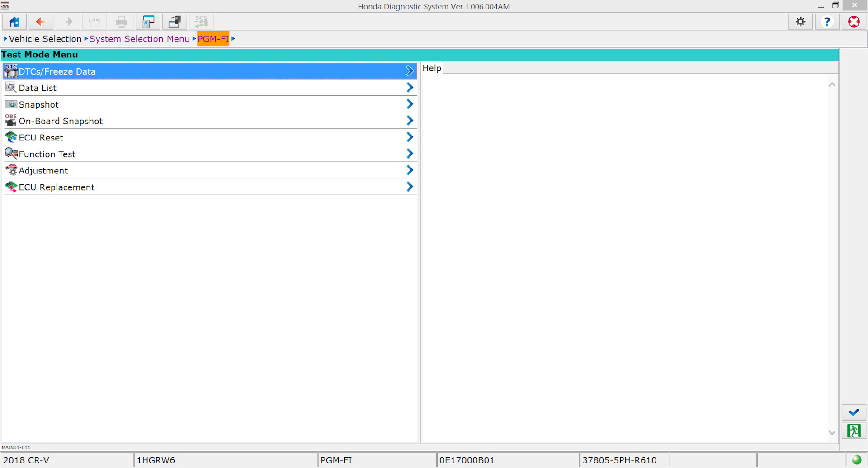Go to Vehicle Selection breadcrumb
This screenshot has width=868, height=468.
45,39
